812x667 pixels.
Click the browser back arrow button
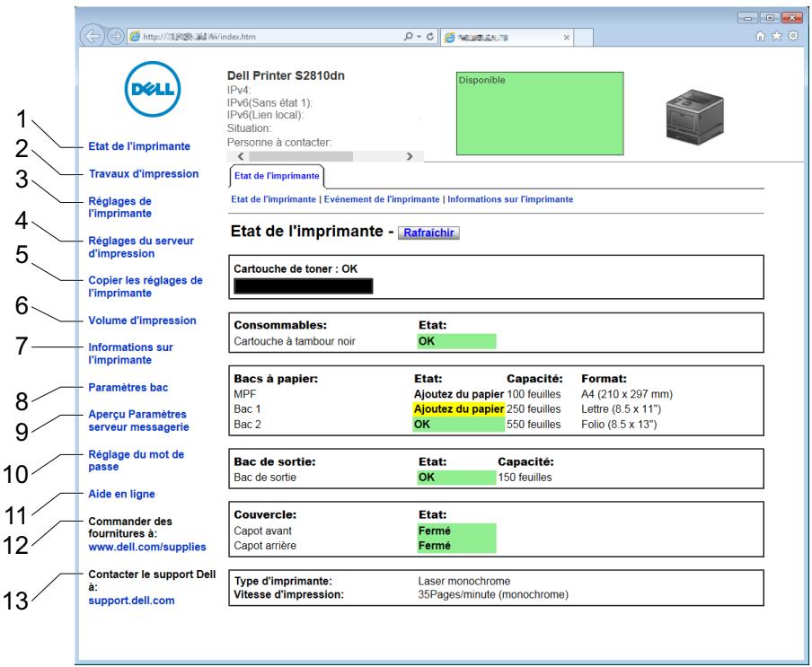[x=92, y=36]
